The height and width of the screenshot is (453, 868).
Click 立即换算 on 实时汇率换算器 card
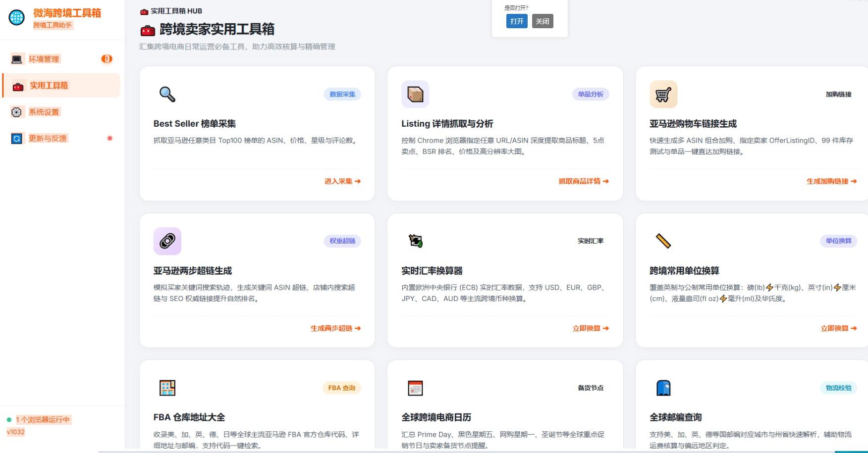[591, 328]
